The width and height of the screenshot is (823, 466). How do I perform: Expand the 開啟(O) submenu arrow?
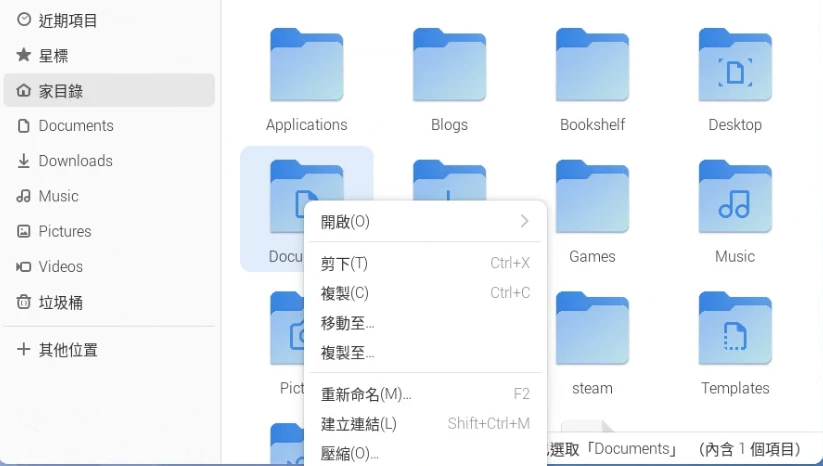click(x=524, y=221)
